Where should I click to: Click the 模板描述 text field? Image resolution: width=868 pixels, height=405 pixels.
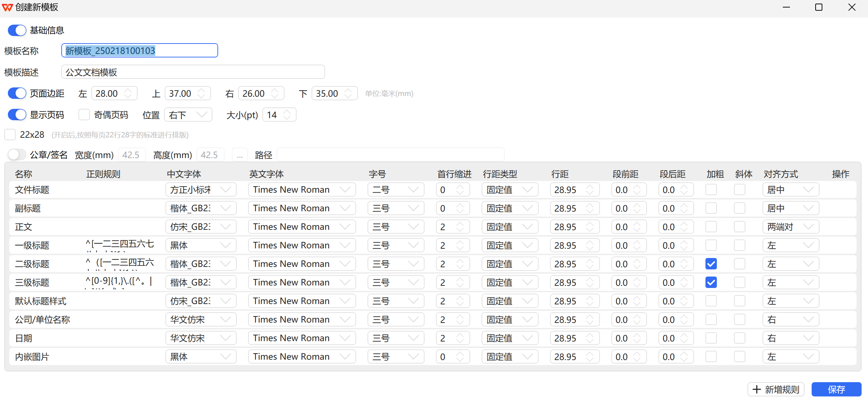point(192,72)
